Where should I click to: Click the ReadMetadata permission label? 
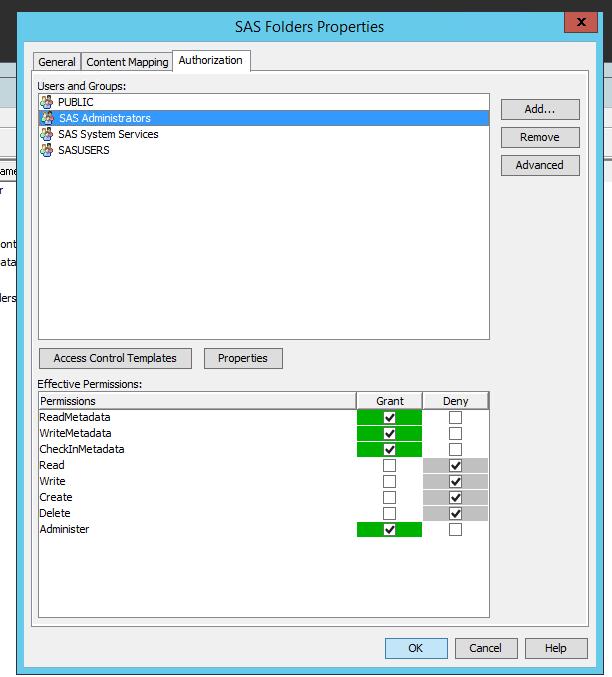(x=75, y=418)
